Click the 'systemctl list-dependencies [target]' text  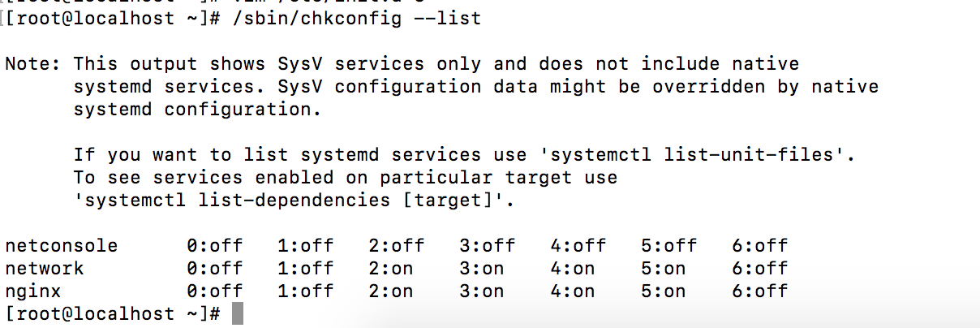click(294, 201)
